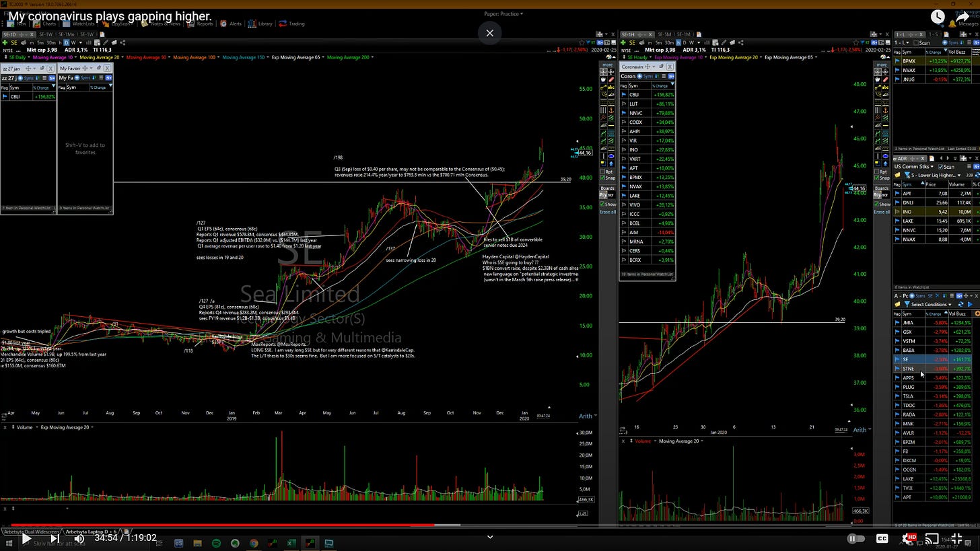
Task: Select the 1 - S watchlist tab
Action: click(934, 34)
